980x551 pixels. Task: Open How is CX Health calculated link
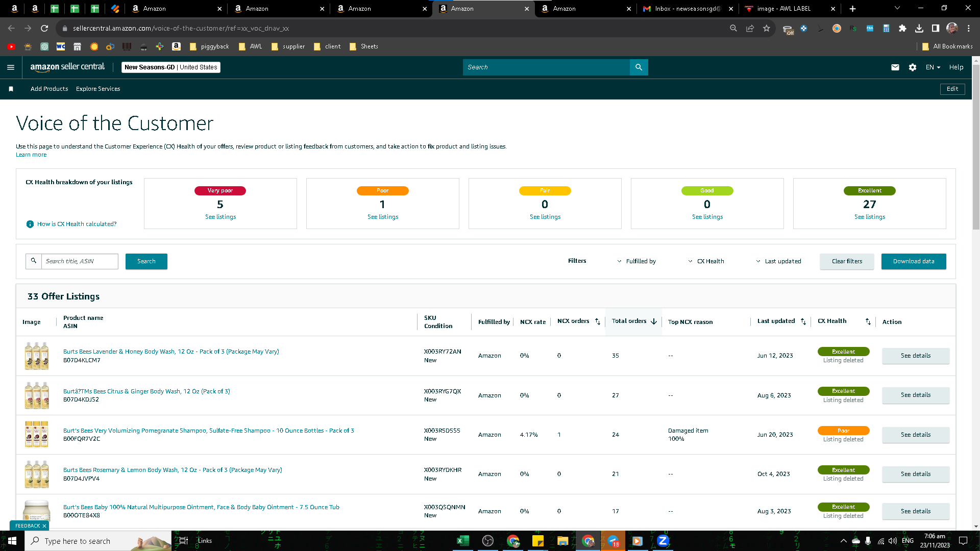(x=77, y=224)
